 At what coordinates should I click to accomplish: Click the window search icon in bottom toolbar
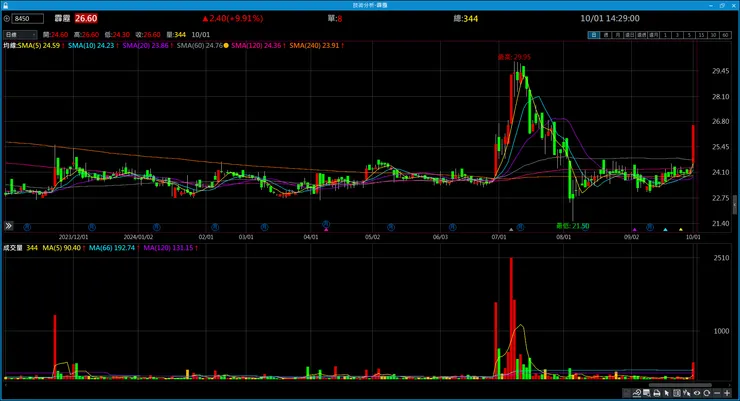pos(647,393)
